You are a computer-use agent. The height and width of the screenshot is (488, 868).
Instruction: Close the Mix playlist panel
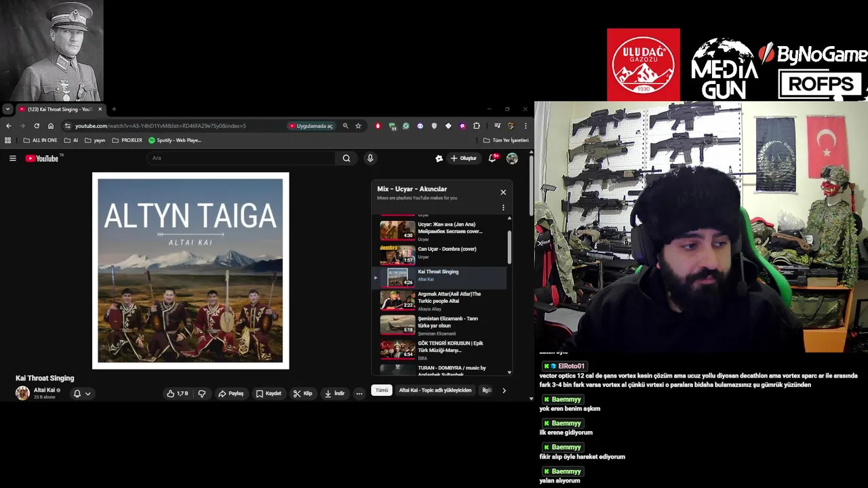pyautogui.click(x=503, y=192)
